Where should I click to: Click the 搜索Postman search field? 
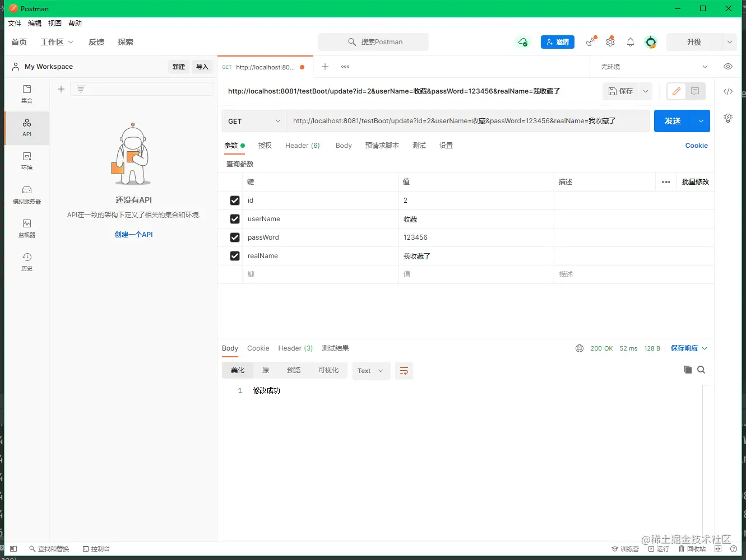coord(373,42)
